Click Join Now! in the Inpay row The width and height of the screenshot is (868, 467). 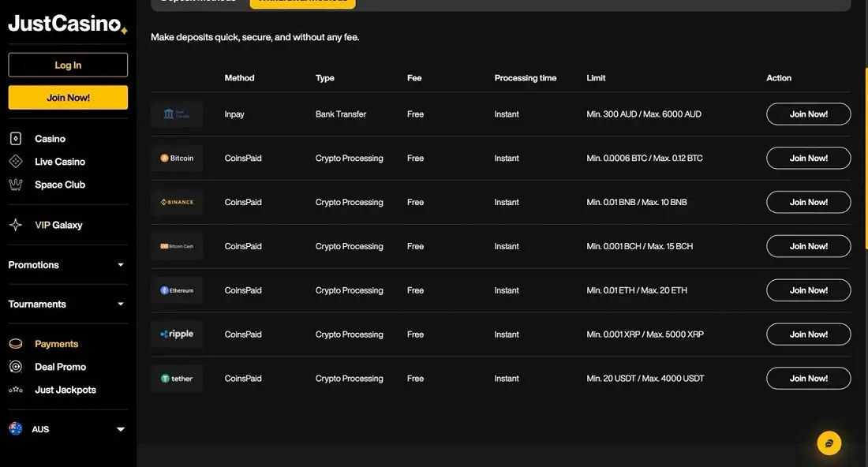click(x=808, y=114)
